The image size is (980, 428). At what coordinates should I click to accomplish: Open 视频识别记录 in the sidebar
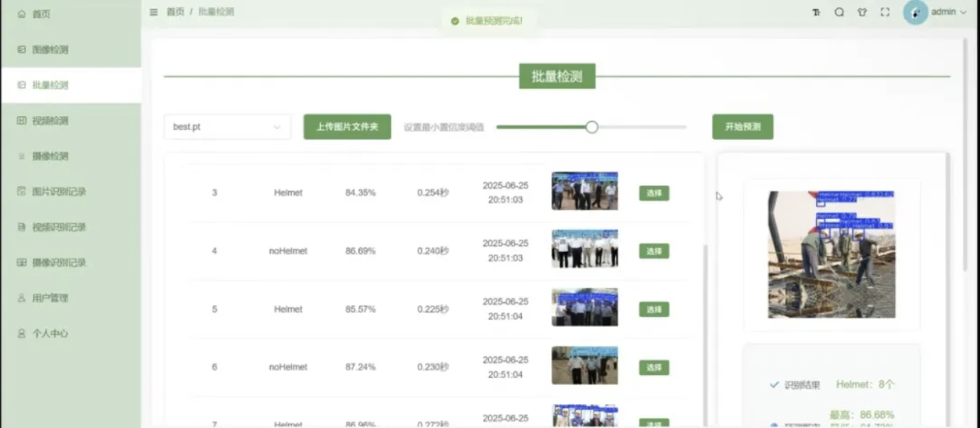pos(70,227)
